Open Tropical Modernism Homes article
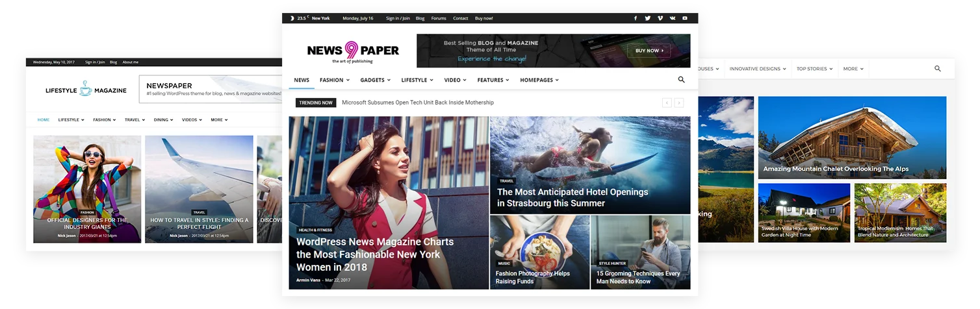The width and height of the screenshot is (980, 309). (895, 232)
